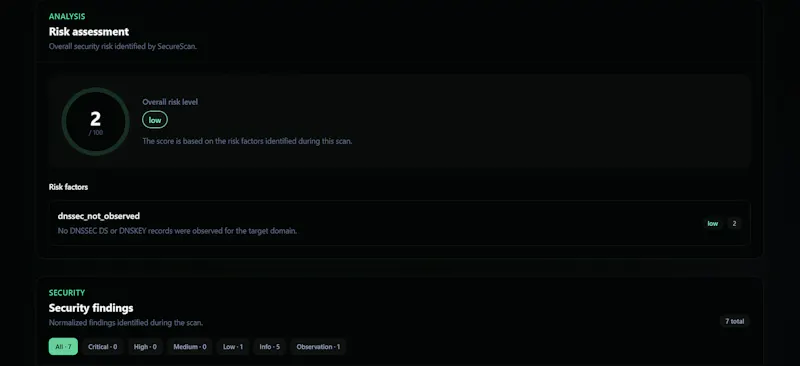The height and width of the screenshot is (366, 800).
Task: Click the circular risk score gauge
Action: 95,121
